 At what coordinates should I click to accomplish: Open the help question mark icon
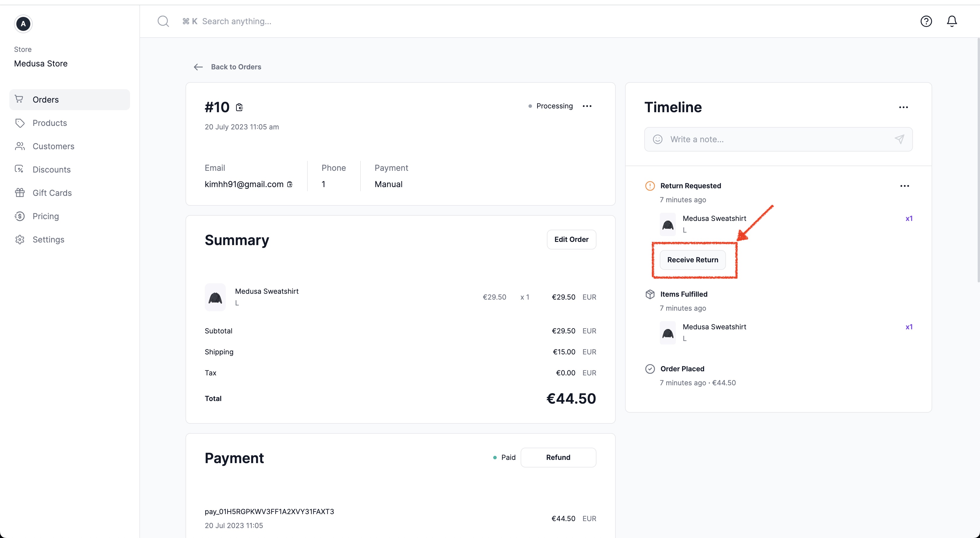926,21
